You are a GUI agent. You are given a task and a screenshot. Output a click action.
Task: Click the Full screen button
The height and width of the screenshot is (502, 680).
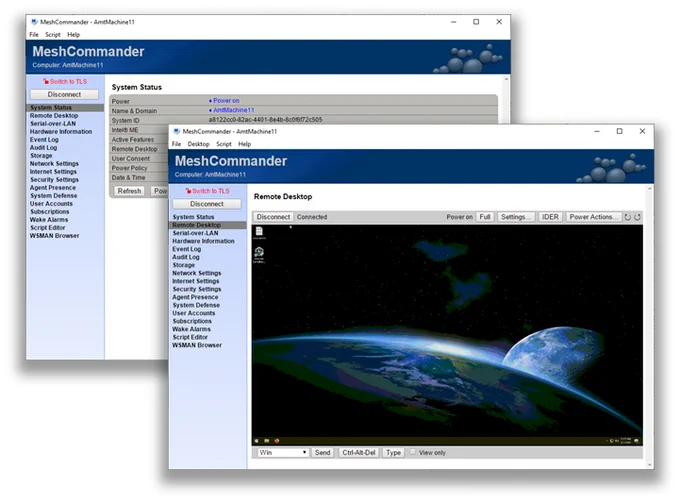point(485,217)
